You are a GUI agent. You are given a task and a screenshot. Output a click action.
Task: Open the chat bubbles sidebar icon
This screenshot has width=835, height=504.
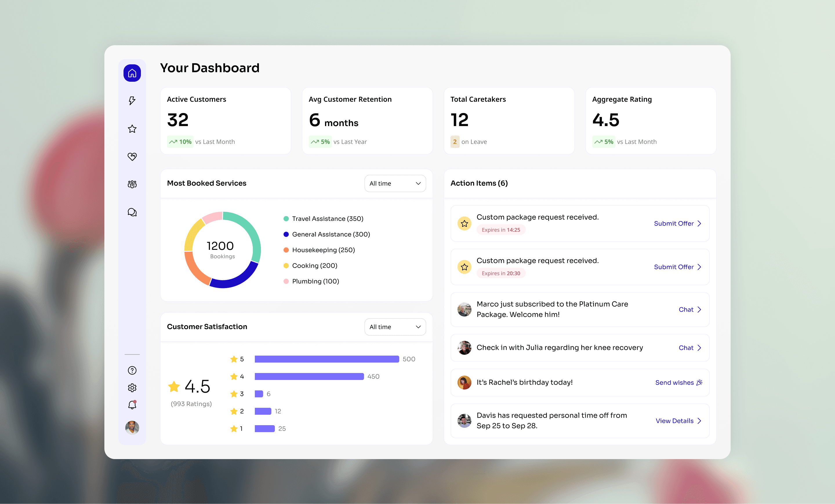[x=132, y=212]
